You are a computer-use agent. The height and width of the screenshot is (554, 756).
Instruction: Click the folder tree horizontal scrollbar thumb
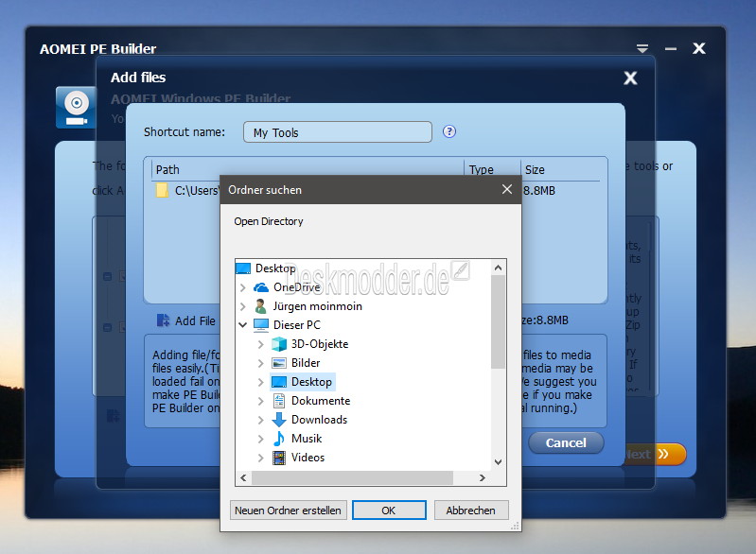352,477
